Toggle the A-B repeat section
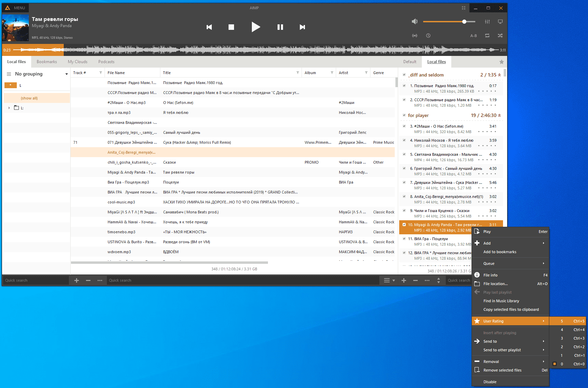The height and width of the screenshot is (388, 588). click(474, 36)
